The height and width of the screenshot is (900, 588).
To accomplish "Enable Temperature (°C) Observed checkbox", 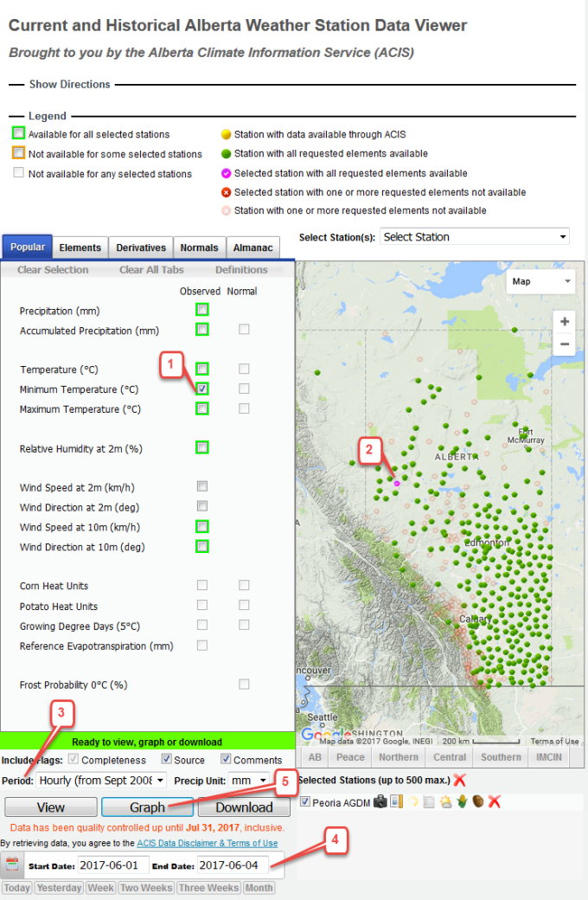I will click(x=202, y=369).
